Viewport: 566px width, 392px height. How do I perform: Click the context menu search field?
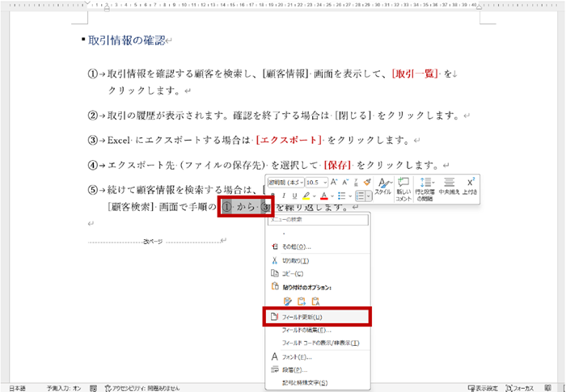(x=319, y=219)
